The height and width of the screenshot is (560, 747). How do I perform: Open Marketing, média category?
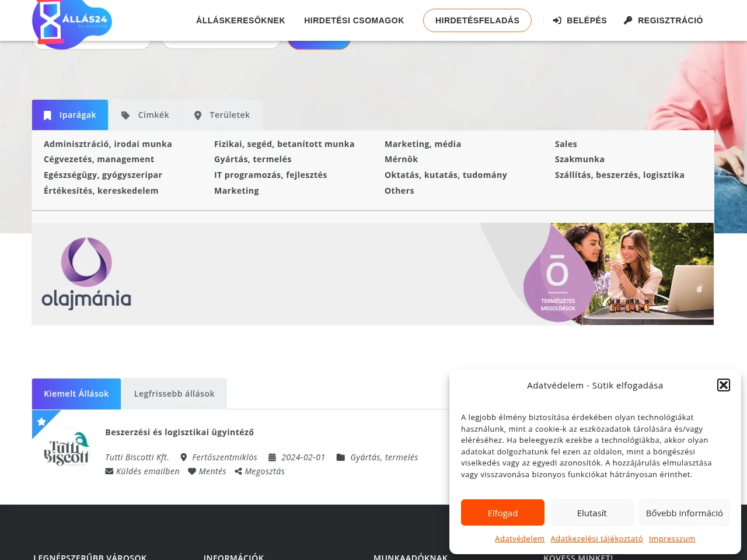(423, 144)
